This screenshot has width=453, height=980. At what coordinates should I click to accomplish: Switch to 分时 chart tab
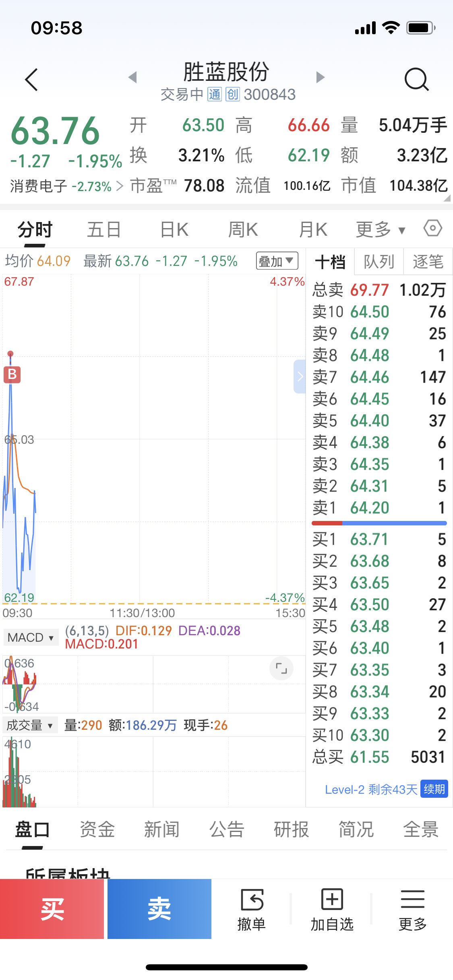(x=35, y=230)
